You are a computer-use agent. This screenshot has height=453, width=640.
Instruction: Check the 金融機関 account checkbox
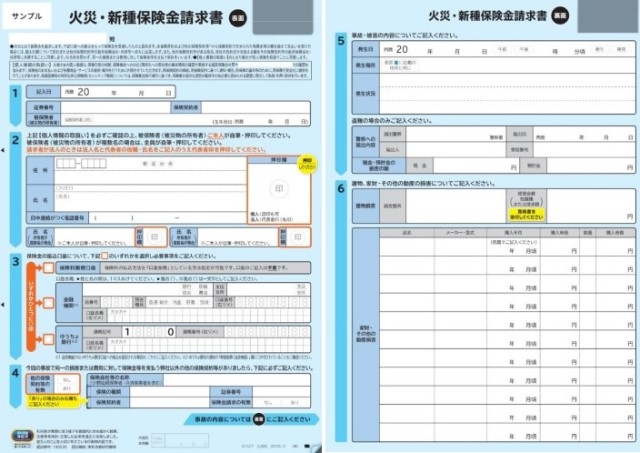tap(48, 303)
